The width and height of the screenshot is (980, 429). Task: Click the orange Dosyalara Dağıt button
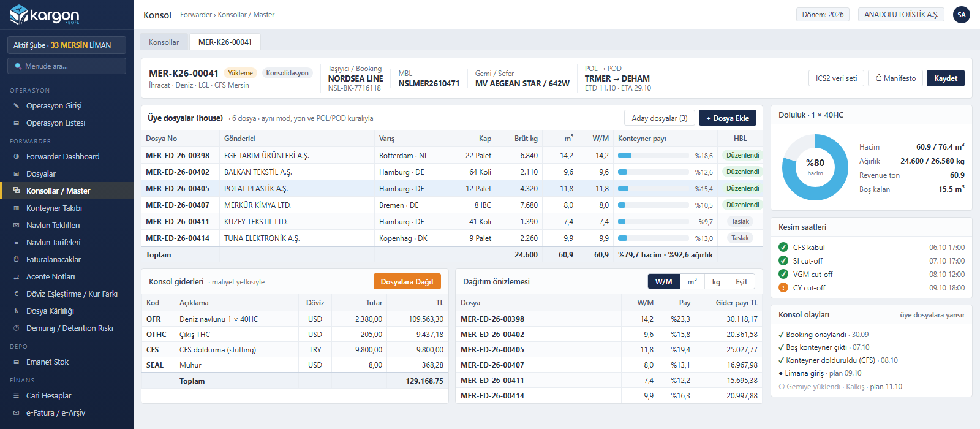(x=407, y=281)
